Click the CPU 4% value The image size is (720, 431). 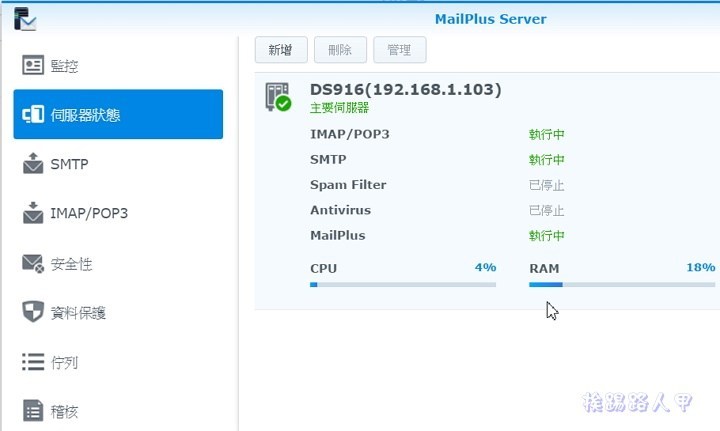coord(485,267)
